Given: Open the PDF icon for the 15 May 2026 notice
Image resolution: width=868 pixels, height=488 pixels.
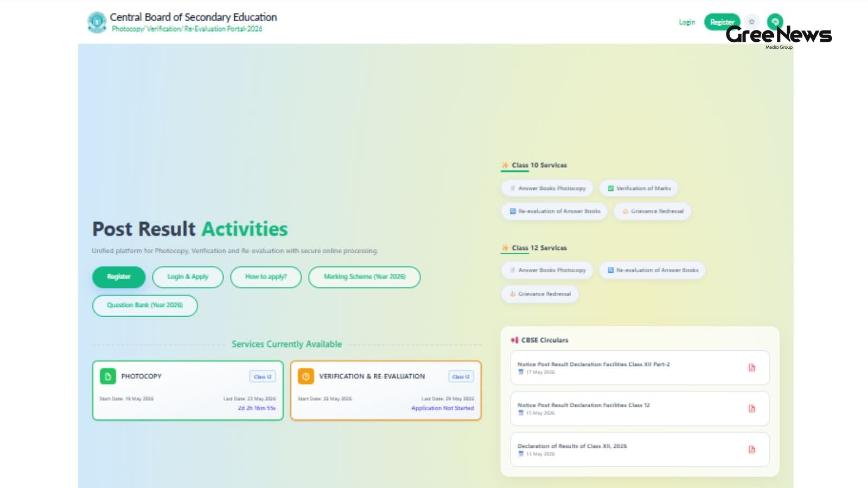Looking at the screenshot, I should tap(752, 409).
